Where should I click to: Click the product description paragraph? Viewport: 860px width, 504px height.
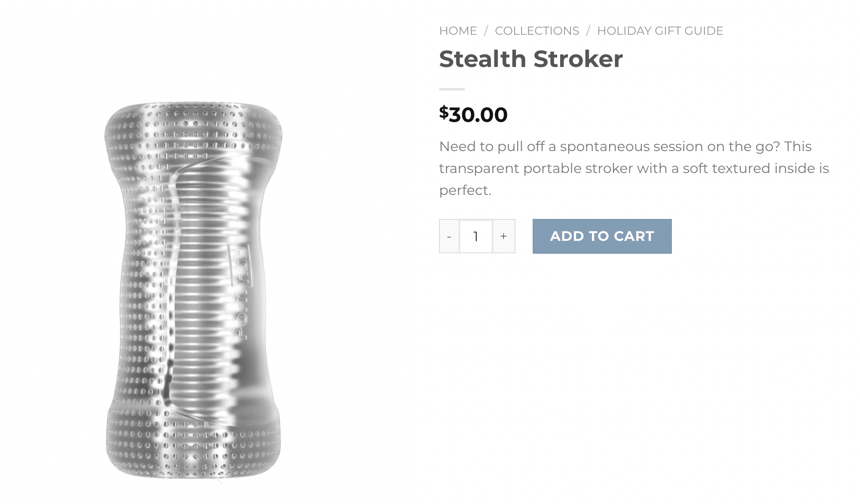634,168
